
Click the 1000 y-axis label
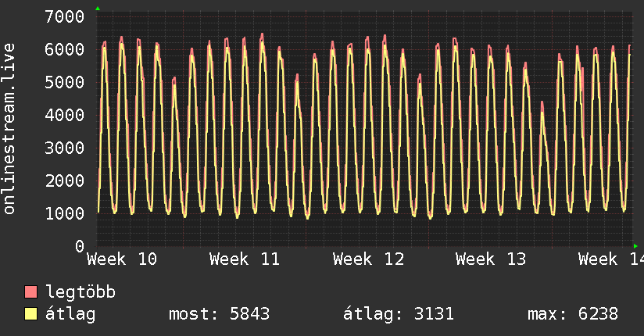(x=65, y=213)
